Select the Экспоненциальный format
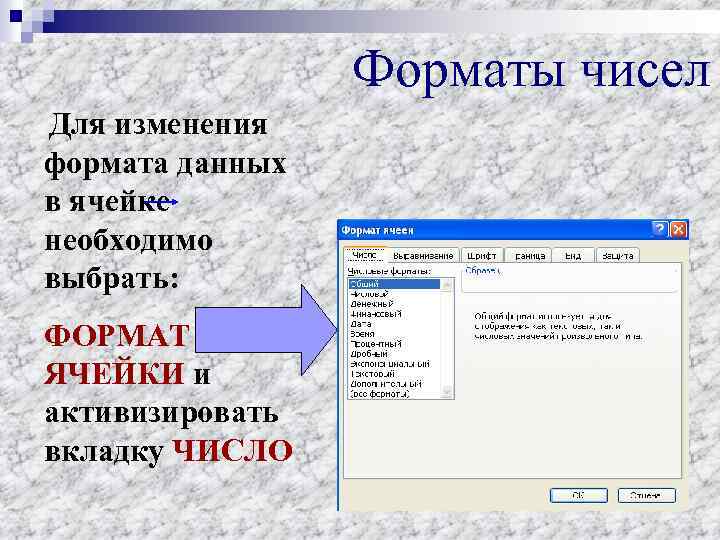 (394, 364)
